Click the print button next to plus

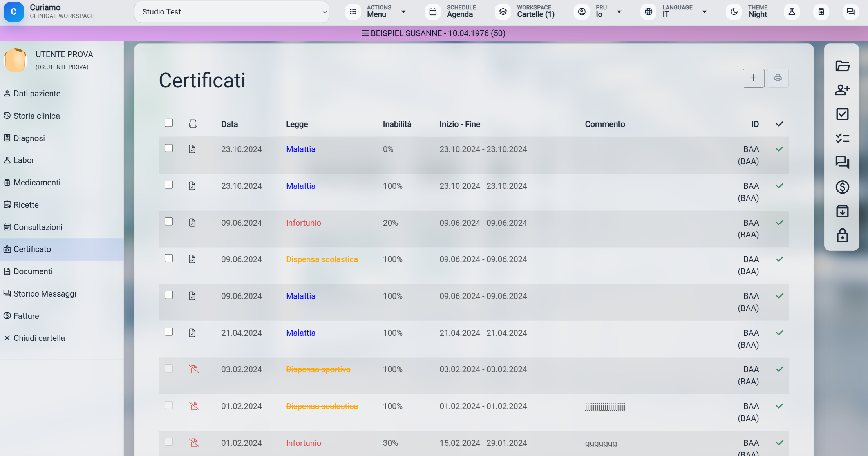coord(778,78)
